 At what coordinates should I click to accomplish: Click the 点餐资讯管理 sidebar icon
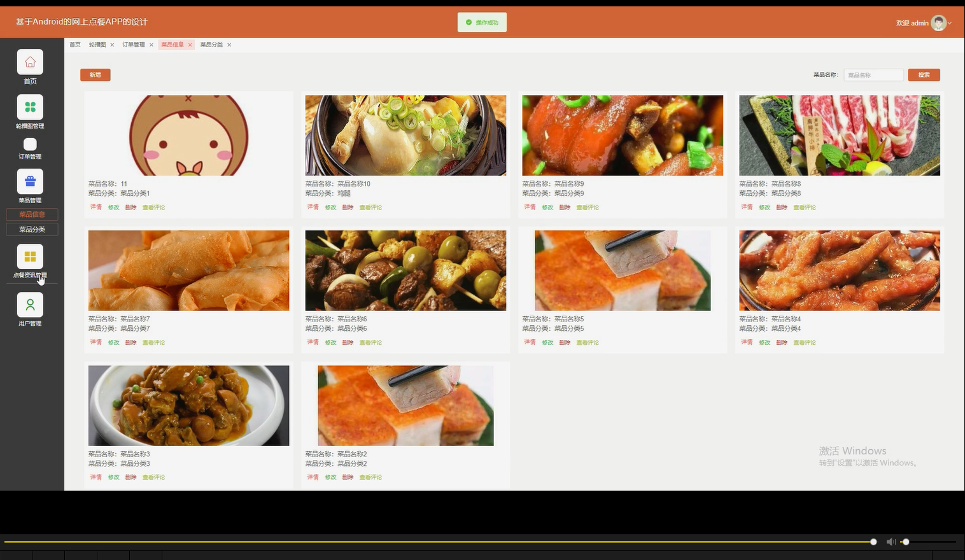click(30, 256)
